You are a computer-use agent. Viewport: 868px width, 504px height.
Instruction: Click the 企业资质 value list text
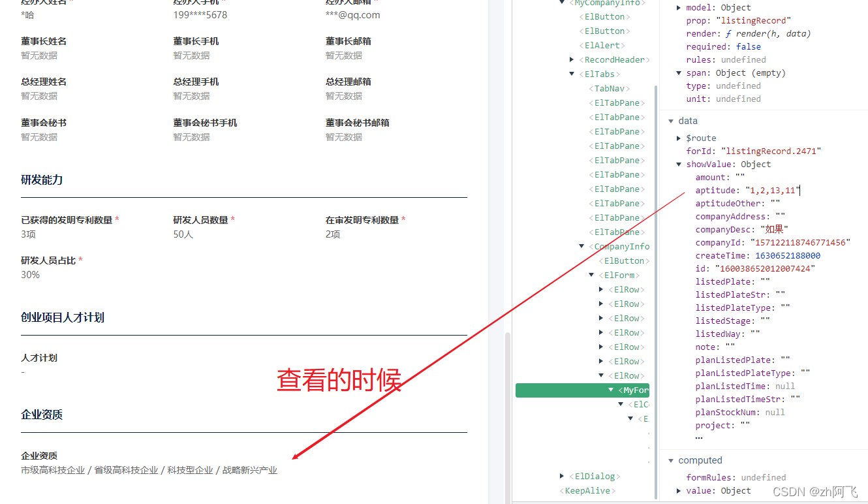[149, 470]
